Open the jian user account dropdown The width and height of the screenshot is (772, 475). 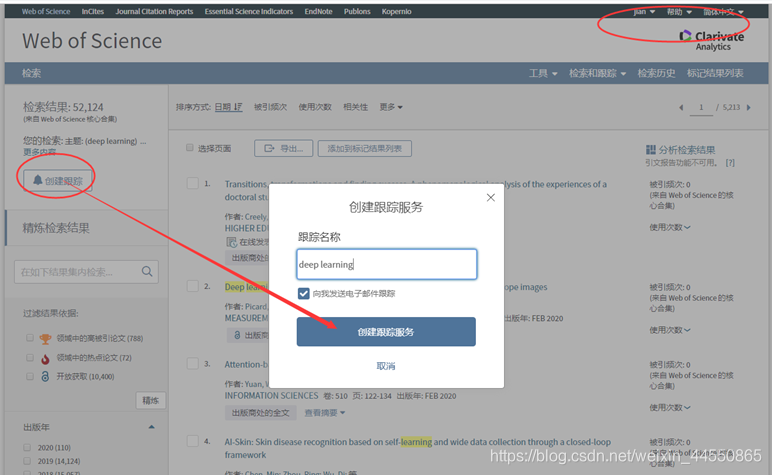pyautogui.click(x=644, y=11)
